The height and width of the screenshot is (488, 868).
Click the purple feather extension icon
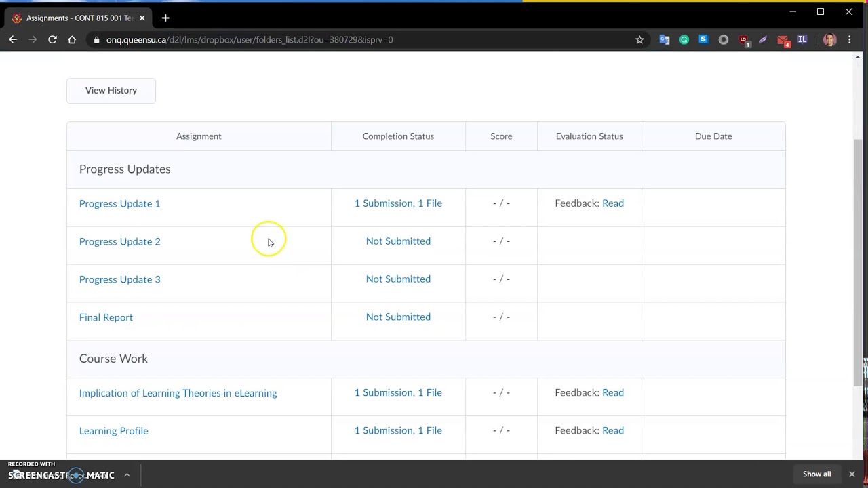point(763,40)
